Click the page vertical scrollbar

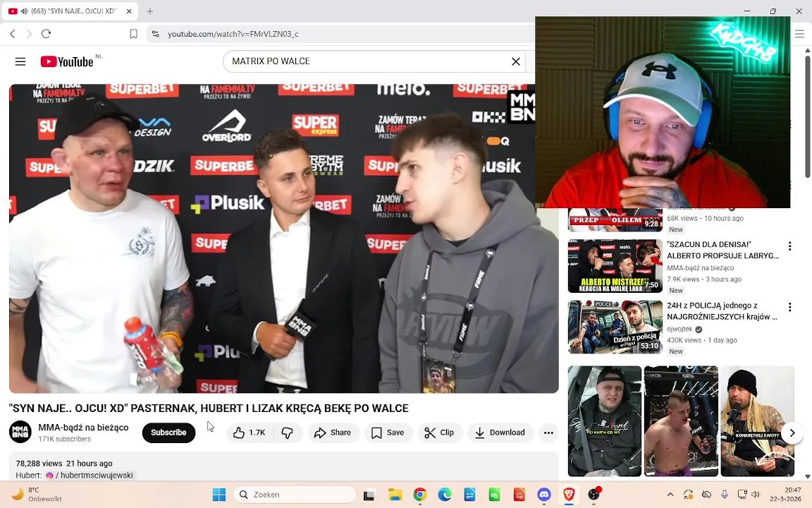tap(807, 116)
